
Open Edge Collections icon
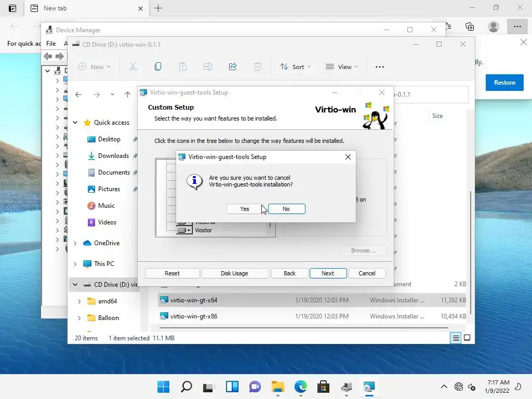point(470,26)
